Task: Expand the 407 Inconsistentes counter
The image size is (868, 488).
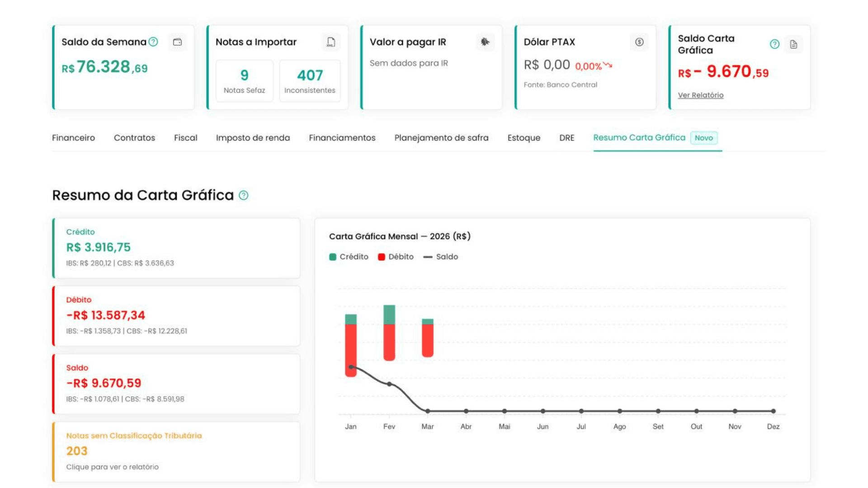Action: click(310, 81)
